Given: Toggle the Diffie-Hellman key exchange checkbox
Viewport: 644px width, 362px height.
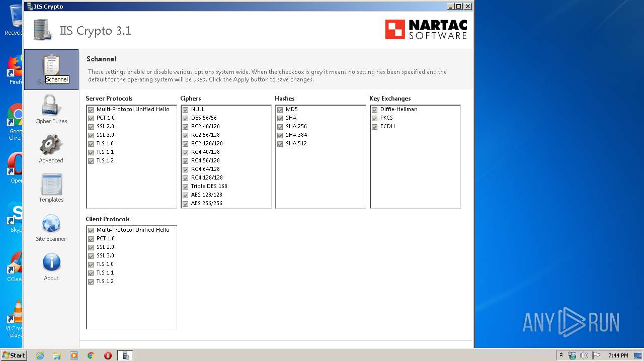Looking at the screenshot, I should point(375,110).
